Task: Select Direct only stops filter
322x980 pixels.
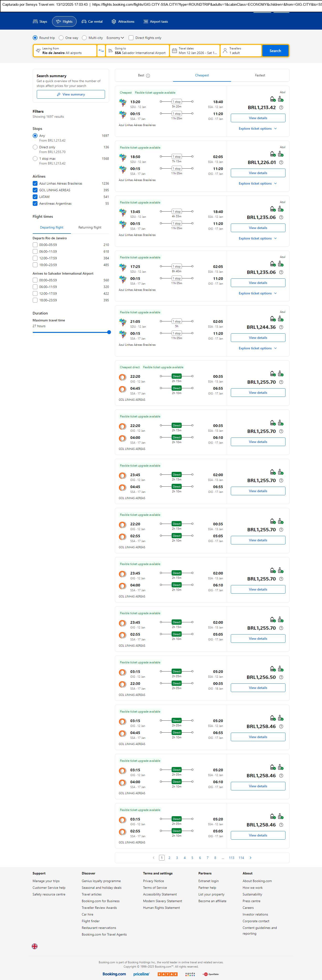Action: tap(35, 147)
